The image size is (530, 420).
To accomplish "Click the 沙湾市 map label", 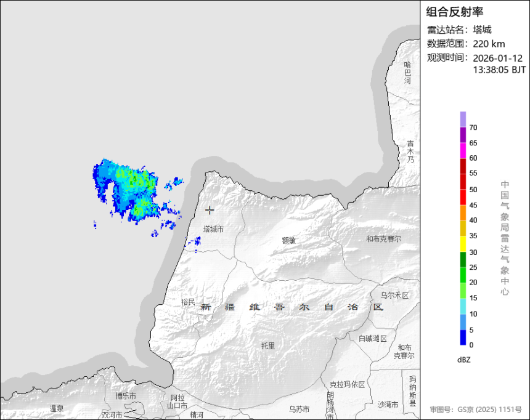I will [388, 405].
